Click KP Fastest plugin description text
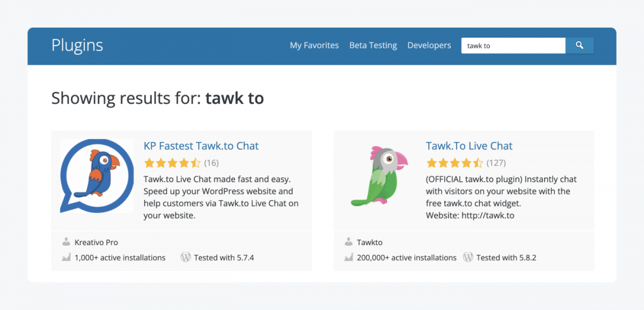This screenshot has width=644, height=310. [221, 197]
